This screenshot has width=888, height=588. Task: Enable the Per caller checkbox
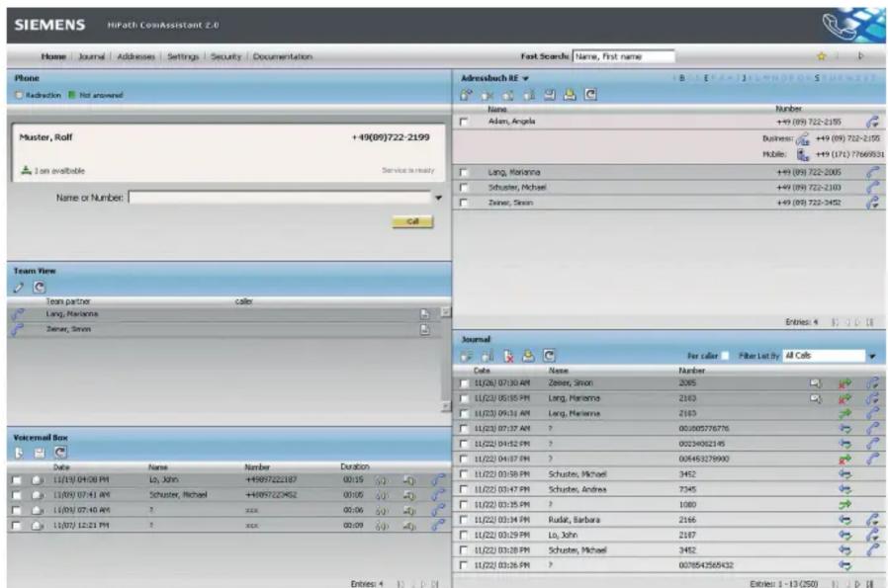point(724,356)
